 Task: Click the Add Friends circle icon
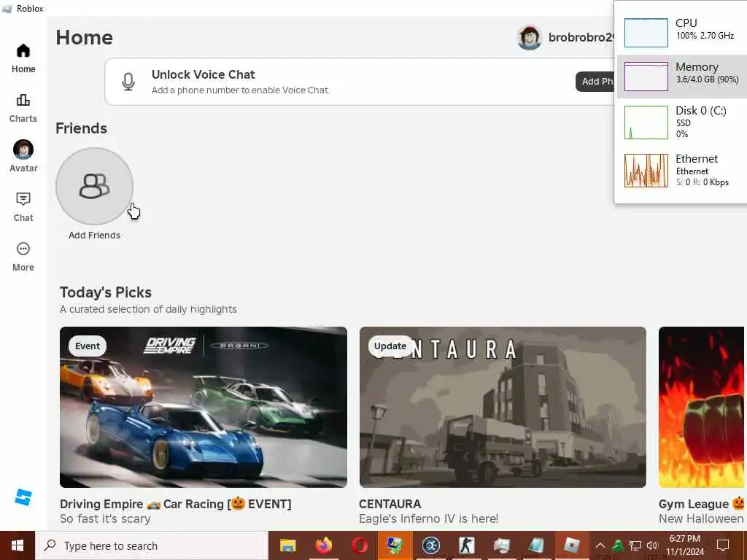point(94,186)
